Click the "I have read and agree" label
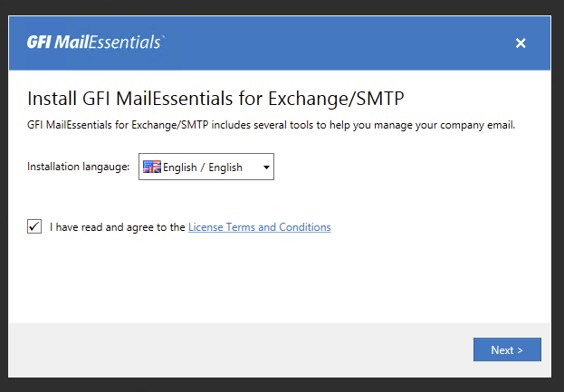 118,227
